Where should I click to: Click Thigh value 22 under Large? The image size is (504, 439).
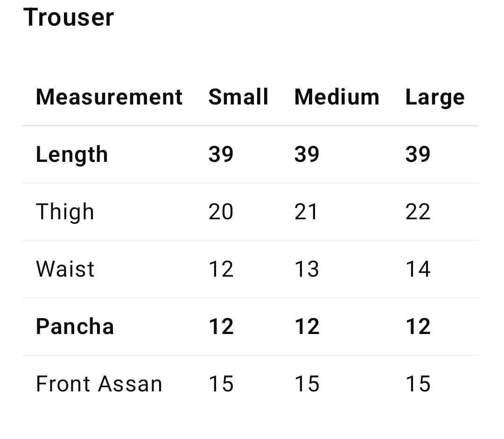(x=418, y=212)
